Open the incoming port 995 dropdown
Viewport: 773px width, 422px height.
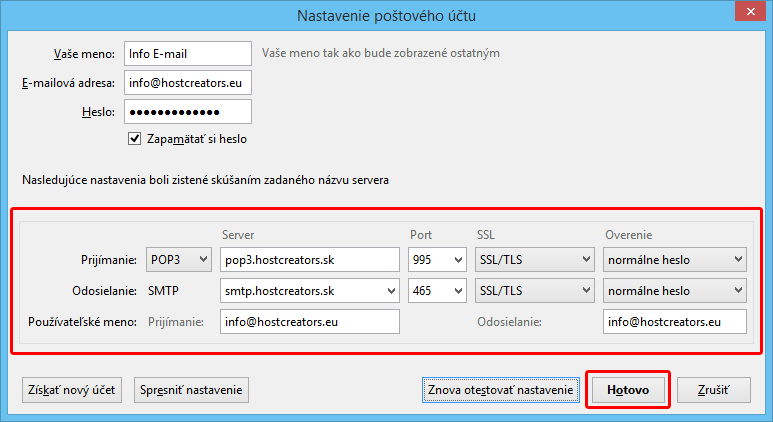click(437, 259)
